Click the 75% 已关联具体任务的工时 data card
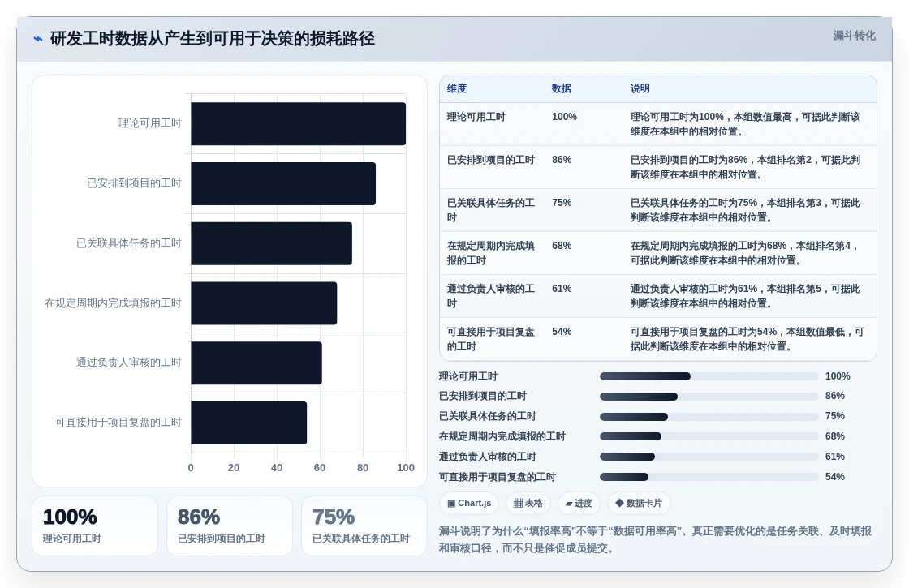This screenshot has height=588, width=909. [364, 526]
